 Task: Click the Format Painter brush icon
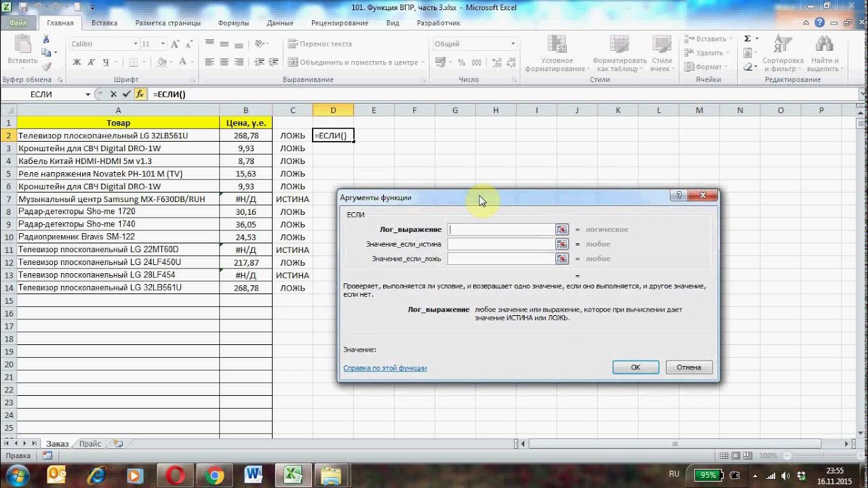coord(46,66)
